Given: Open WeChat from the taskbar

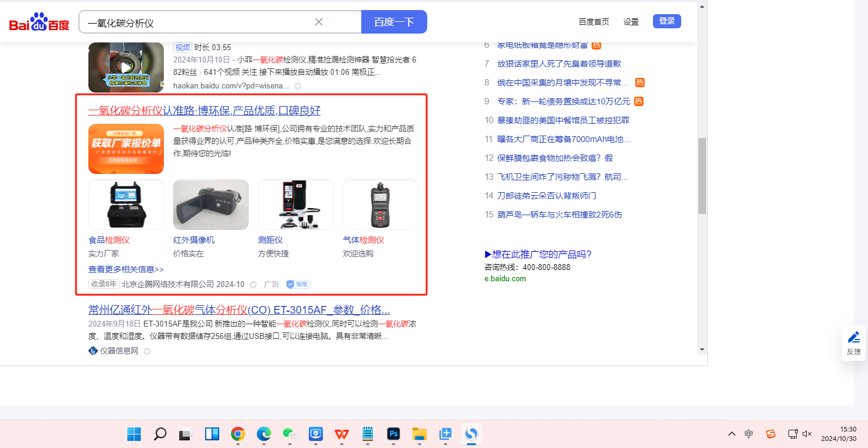Looking at the screenshot, I should tap(289, 434).
